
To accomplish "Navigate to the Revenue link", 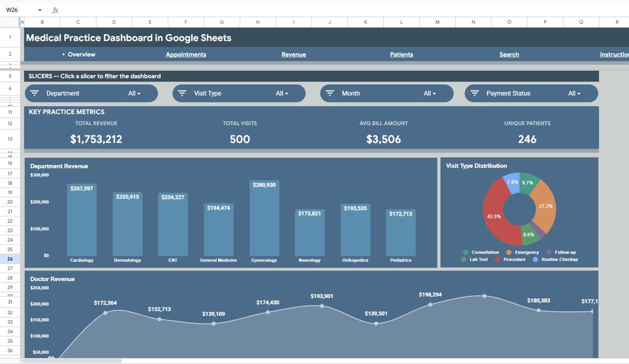I will (294, 54).
